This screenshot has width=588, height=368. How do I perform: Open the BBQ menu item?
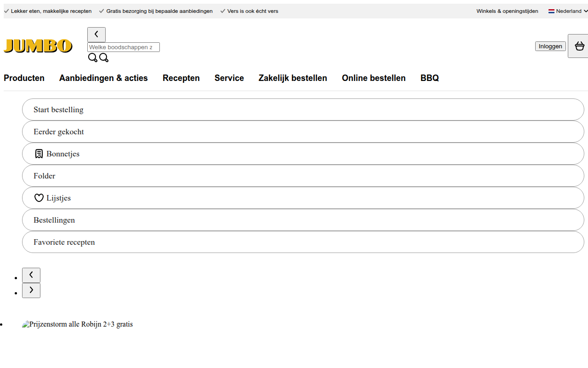430,78
